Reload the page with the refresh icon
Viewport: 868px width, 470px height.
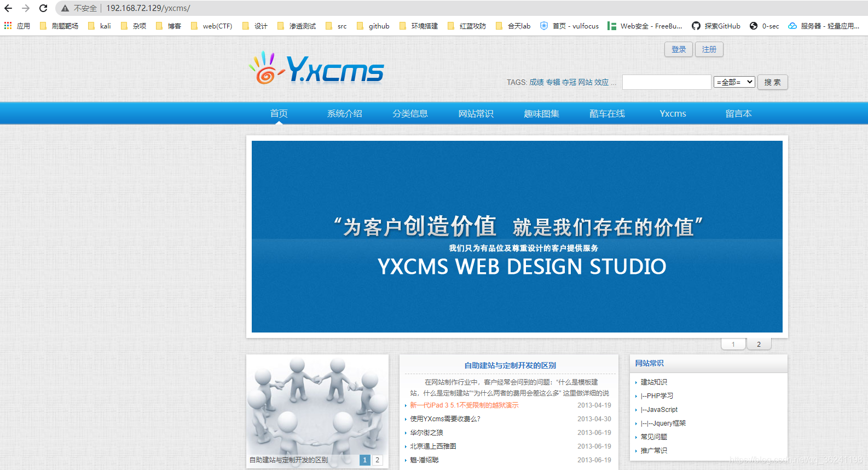[x=43, y=8]
